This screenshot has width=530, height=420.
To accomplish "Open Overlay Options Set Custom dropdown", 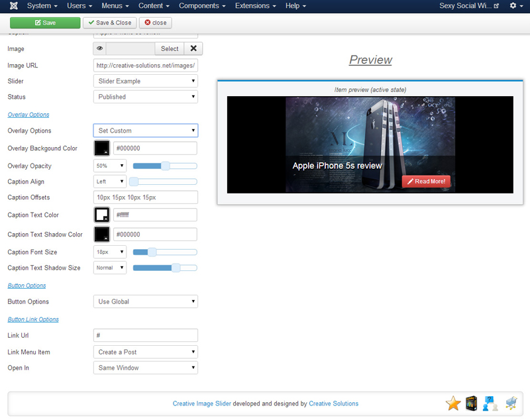I will point(146,131).
